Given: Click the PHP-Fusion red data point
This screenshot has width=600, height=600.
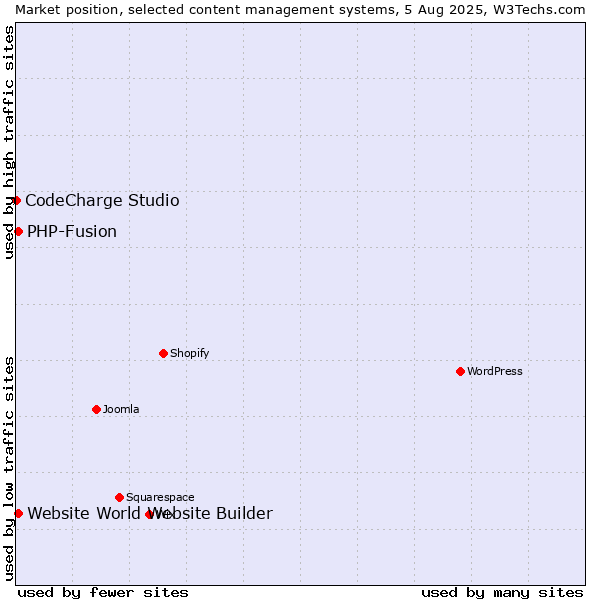Looking at the screenshot, I should click(x=18, y=232).
